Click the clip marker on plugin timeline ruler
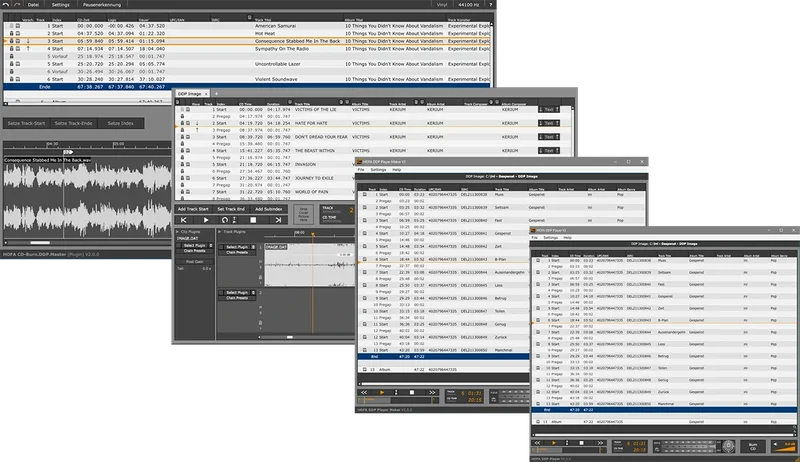Screen dimensions: 800x462 click(68, 152)
